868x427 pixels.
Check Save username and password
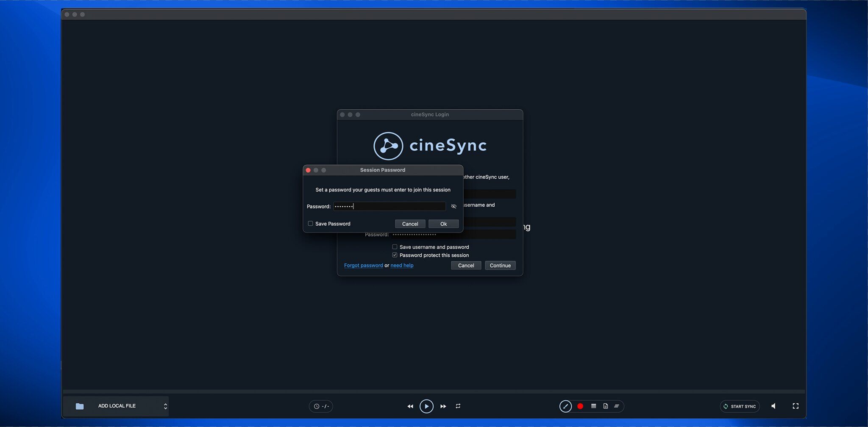click(395, 247)
